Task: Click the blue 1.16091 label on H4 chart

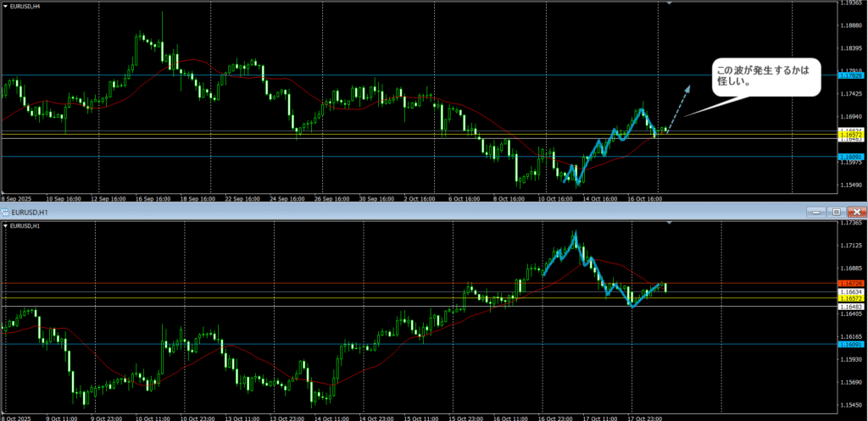Action: (x=850, y=157)
